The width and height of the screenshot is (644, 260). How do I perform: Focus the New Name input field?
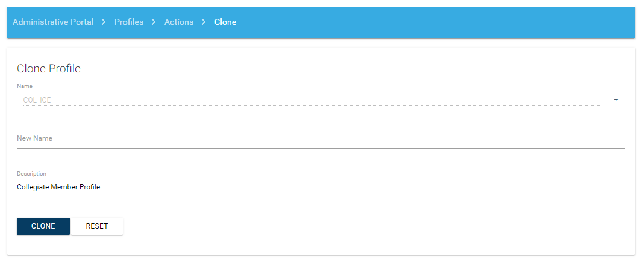click(x=320, y=139)
